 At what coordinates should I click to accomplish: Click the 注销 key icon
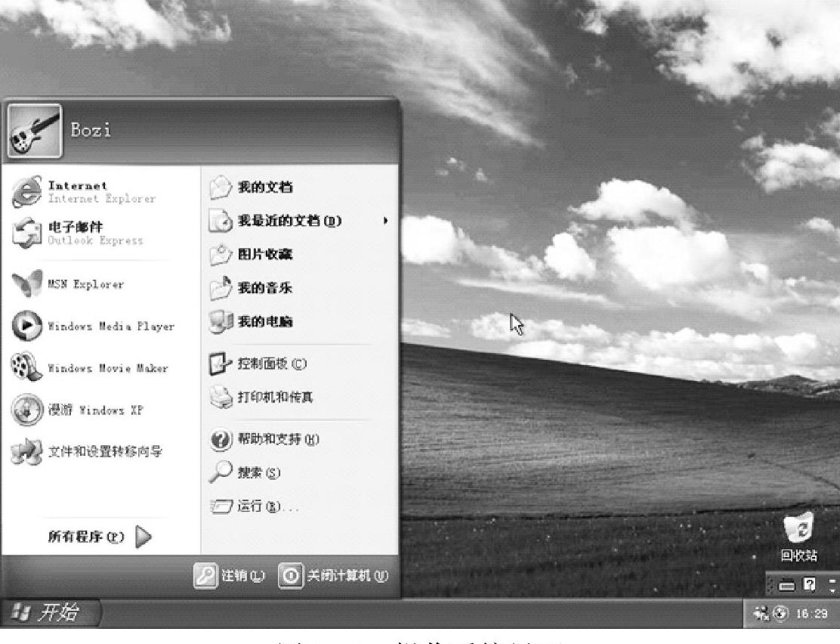pyautogui.click(x=205, y=576)
